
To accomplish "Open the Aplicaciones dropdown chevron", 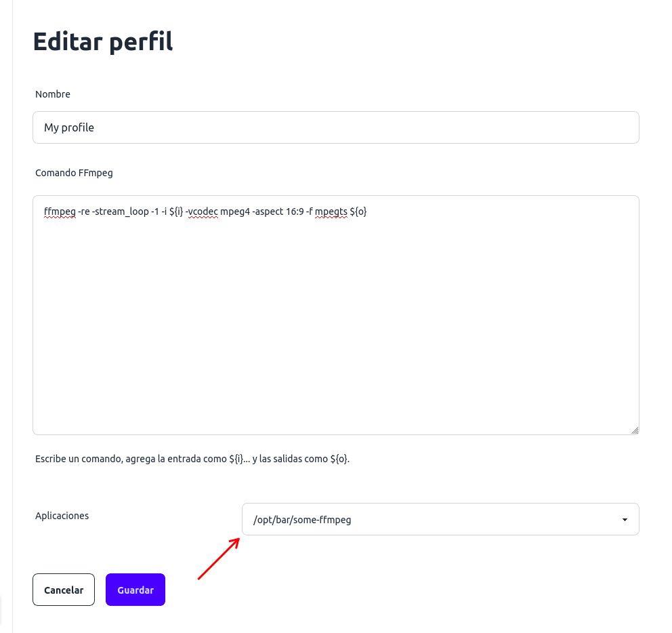I will (x=625, y=519).
